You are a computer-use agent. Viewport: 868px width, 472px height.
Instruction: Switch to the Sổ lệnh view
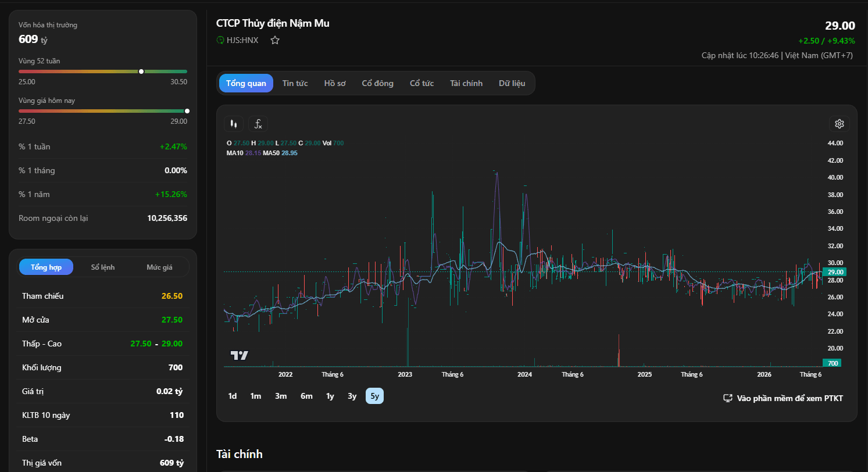[x=103, y=267]
